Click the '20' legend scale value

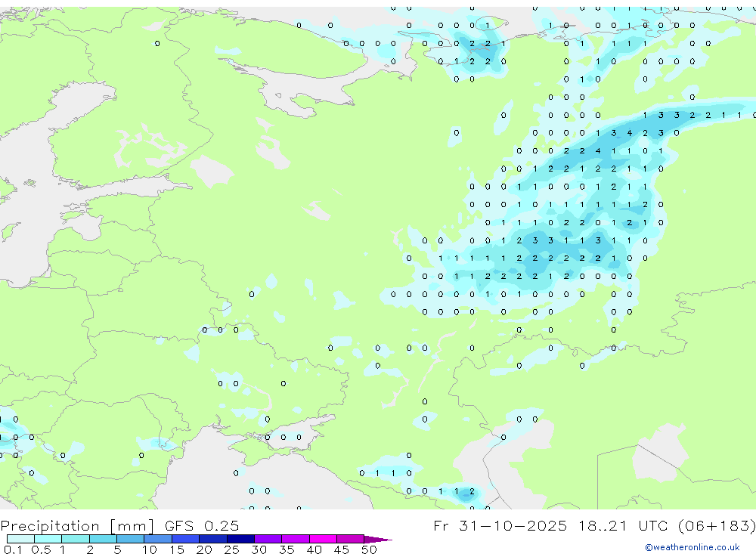tap(204, 549)
